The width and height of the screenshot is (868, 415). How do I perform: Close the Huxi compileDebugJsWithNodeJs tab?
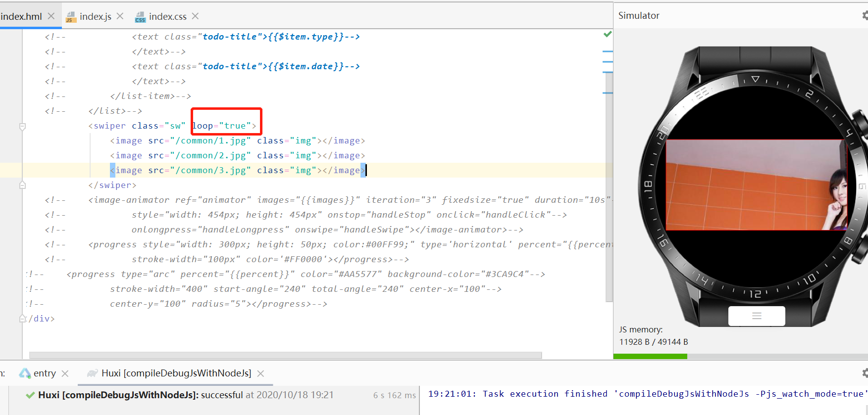tap(260, 373)
